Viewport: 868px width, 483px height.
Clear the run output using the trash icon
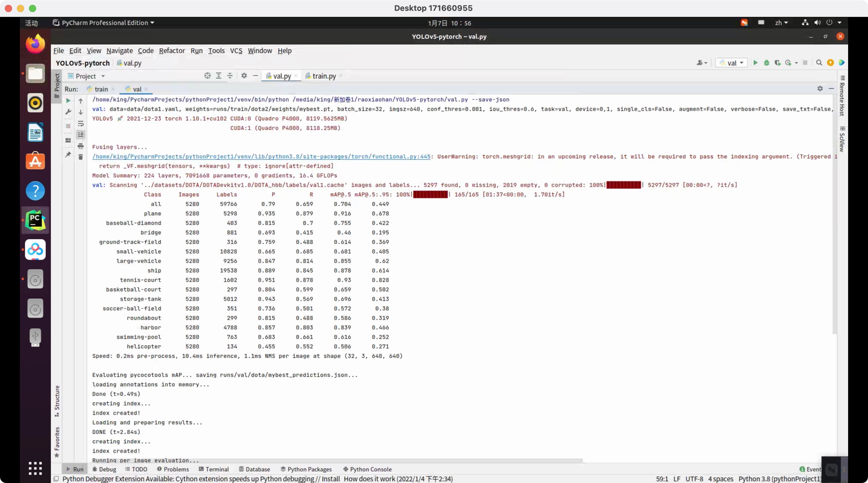pyautogui.click(x=80, y=156)
